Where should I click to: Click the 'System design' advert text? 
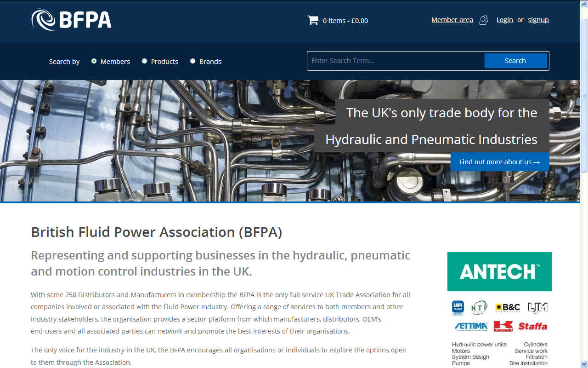pos(470,357)
